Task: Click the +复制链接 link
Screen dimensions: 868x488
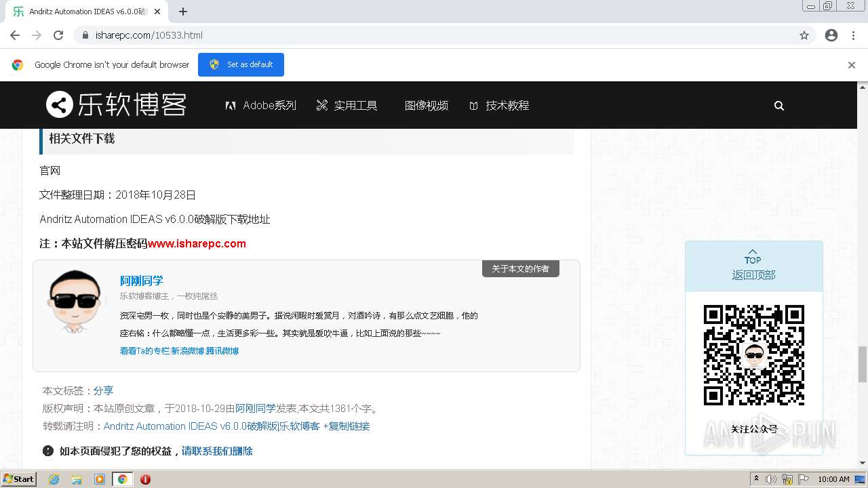Action: (x=347, y=426)
